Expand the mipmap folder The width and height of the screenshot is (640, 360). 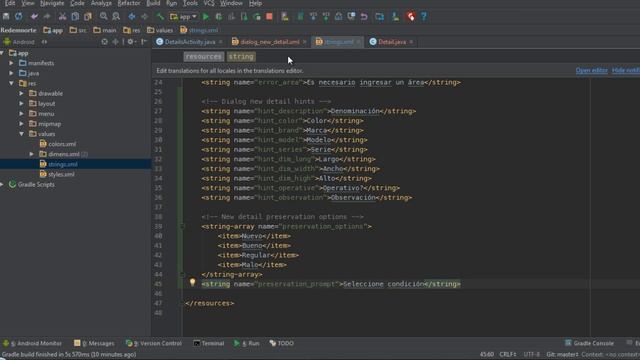coord(22,124)
